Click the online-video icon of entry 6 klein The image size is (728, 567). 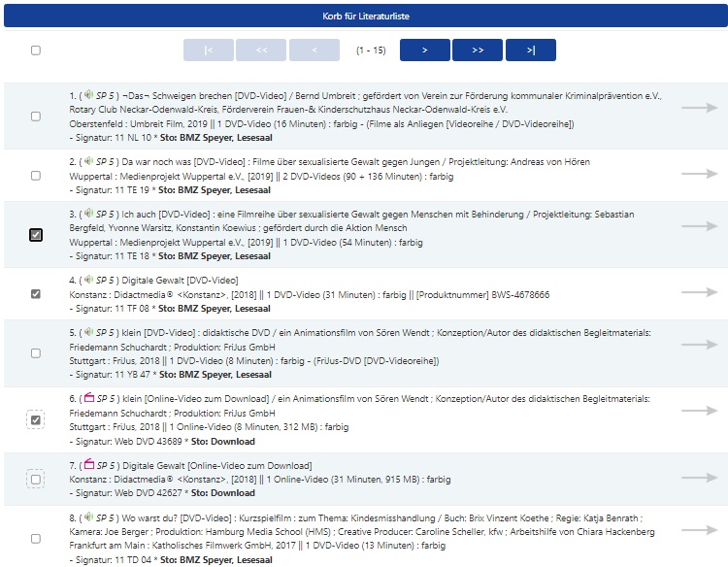point(89,397)
